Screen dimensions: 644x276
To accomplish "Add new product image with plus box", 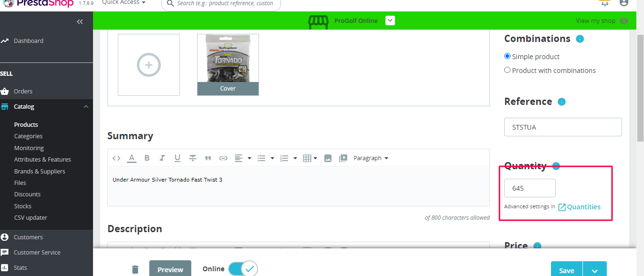I will click(149, 65).
